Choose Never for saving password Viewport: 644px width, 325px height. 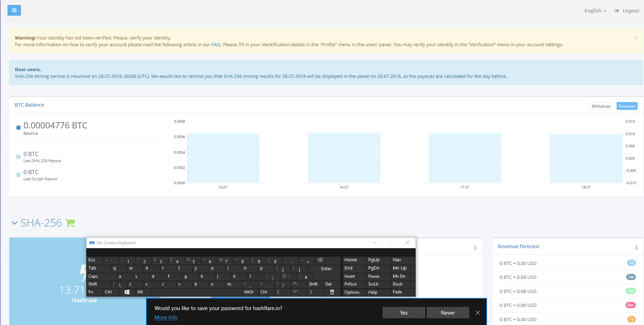pos(448,313)
